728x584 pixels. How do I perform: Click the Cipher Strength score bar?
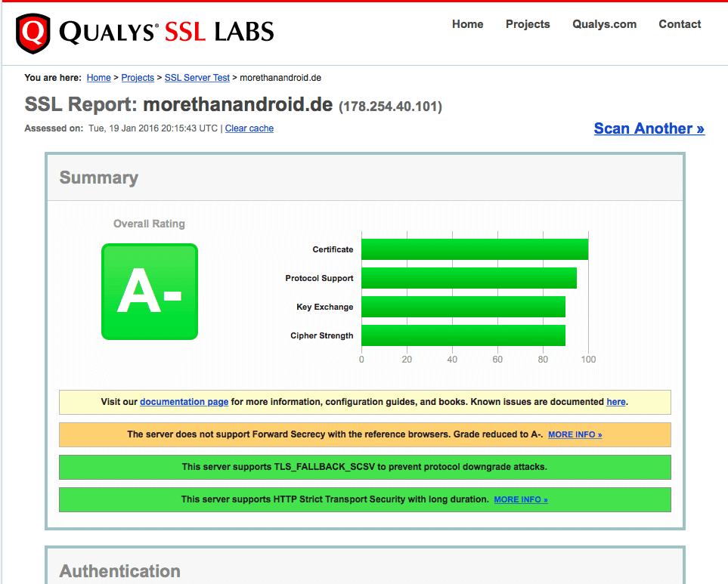pos(463,335)
